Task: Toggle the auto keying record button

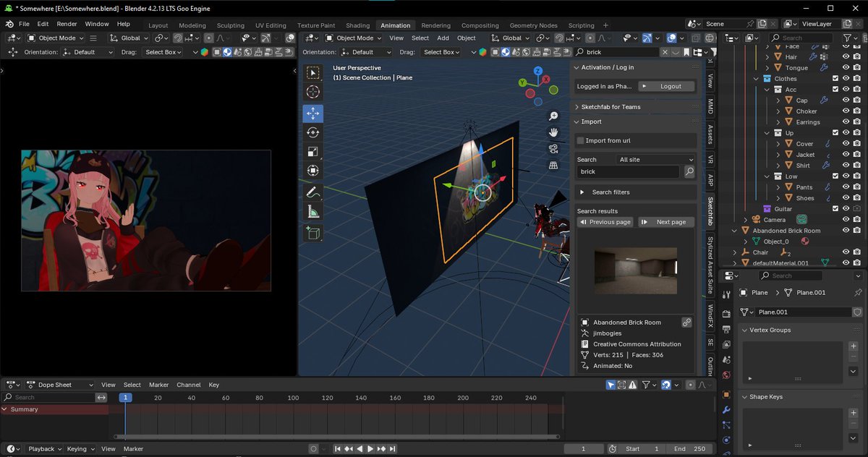Action: 313,449
